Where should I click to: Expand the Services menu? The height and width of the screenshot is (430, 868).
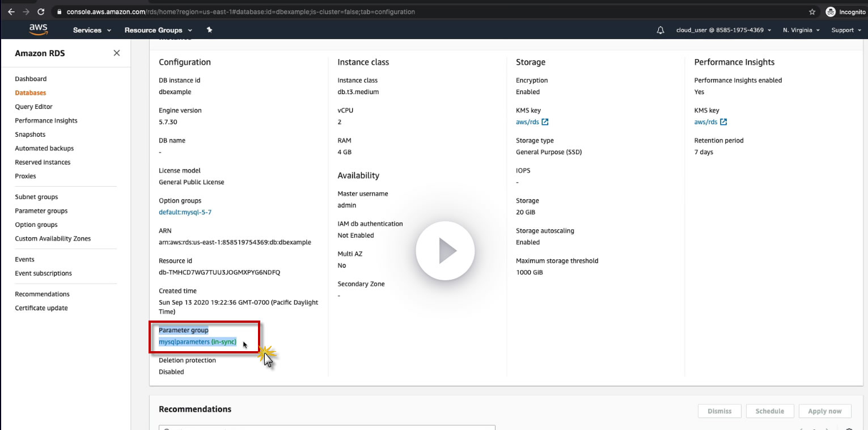click(x=92, y=30)
